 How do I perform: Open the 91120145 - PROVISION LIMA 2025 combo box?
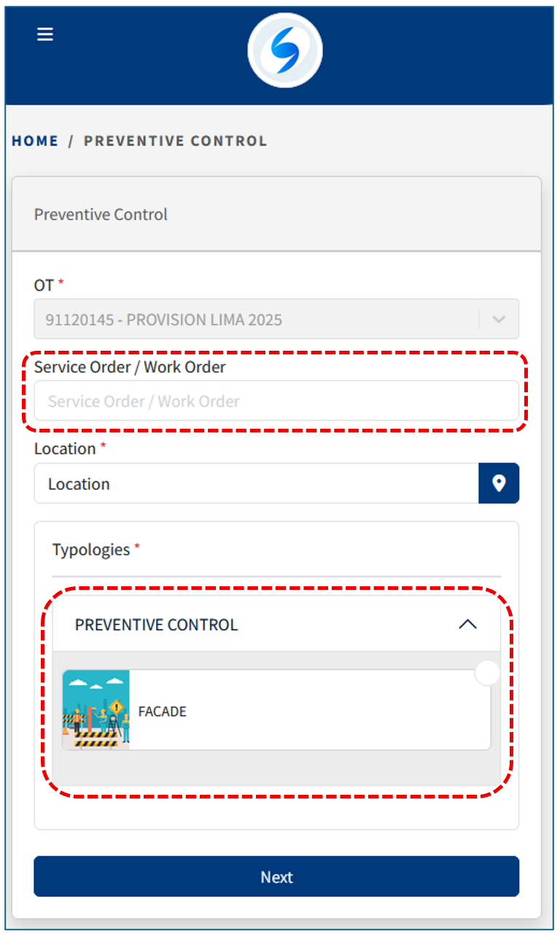pyautogui.click(x=255, y=319)
